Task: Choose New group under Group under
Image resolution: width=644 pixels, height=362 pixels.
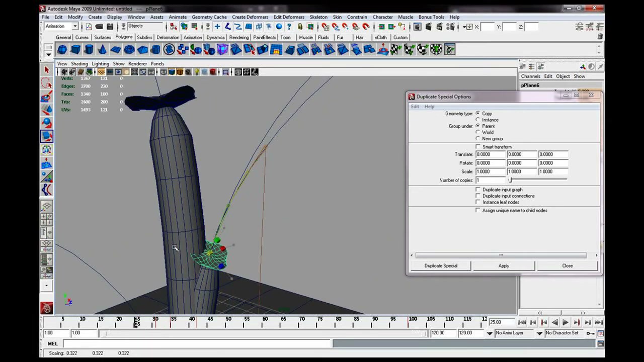Action: pos(477,139)
